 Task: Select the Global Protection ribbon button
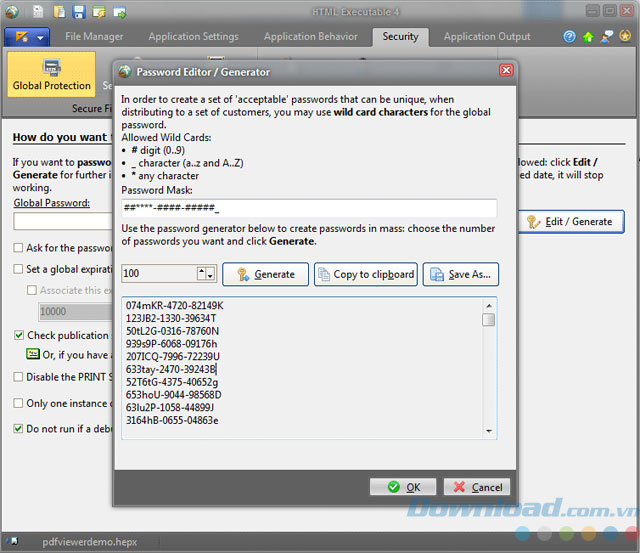tap(51, 74)
